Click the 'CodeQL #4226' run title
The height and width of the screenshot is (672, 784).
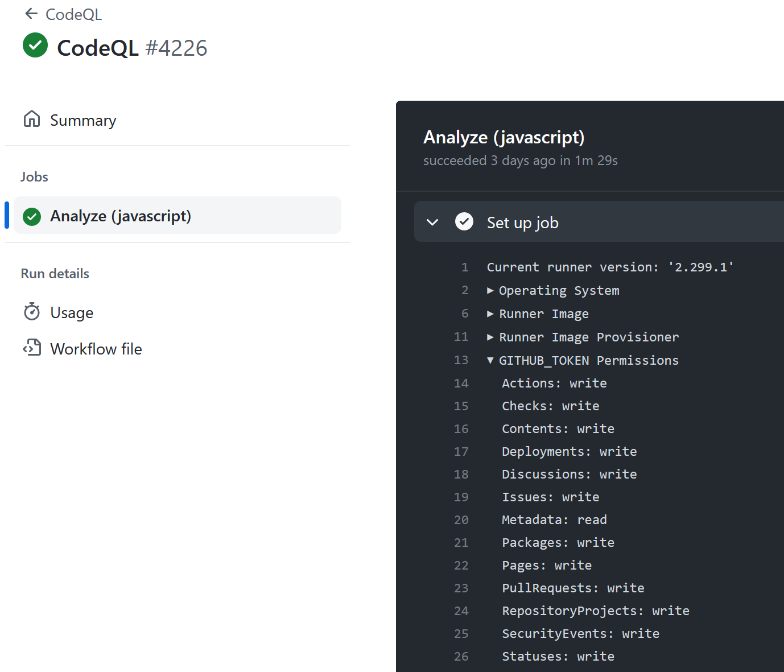point(132,48)
